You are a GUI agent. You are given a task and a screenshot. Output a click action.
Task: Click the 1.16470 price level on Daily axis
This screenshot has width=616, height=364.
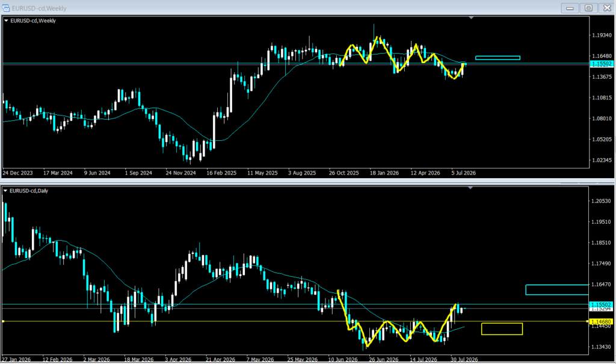(601, 284)
